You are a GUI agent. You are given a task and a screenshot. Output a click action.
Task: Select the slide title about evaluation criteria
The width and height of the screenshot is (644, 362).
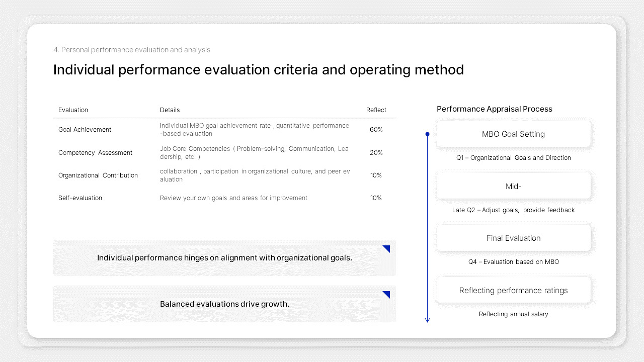(258, 69)
